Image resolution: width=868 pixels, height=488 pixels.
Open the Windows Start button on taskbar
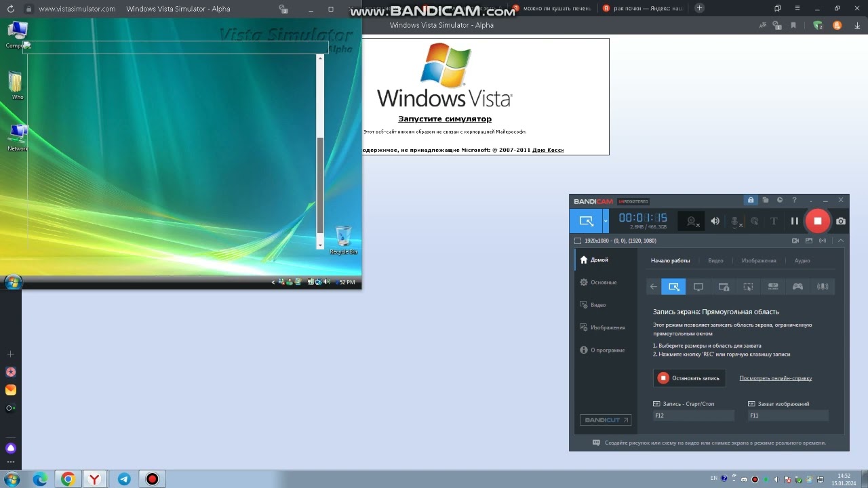12,479
